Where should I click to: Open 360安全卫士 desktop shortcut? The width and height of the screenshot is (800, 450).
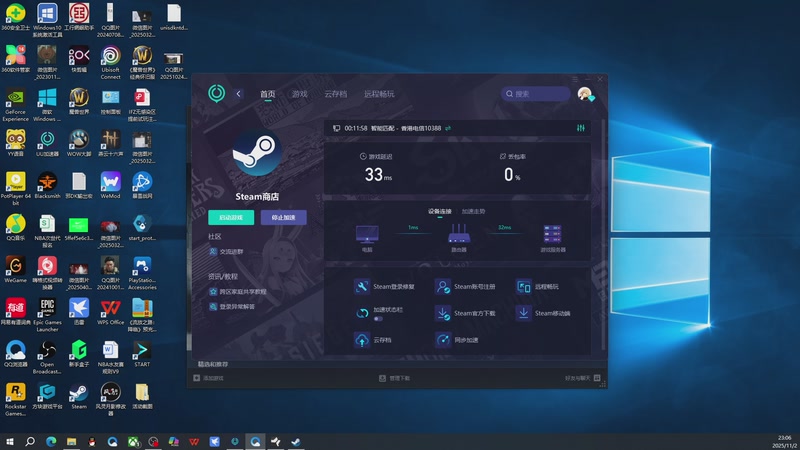click(15, 17)
